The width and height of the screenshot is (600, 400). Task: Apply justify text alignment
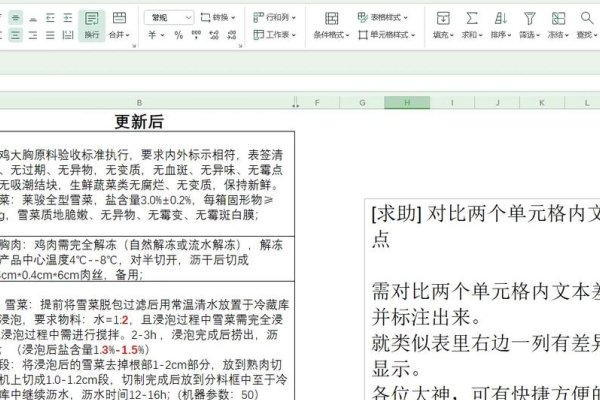click(50, 35)
